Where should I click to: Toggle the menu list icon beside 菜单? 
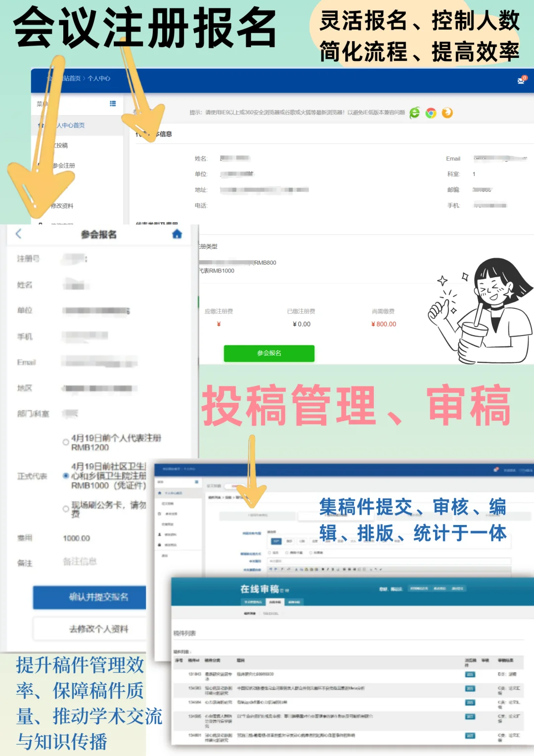tap(113, 103)
